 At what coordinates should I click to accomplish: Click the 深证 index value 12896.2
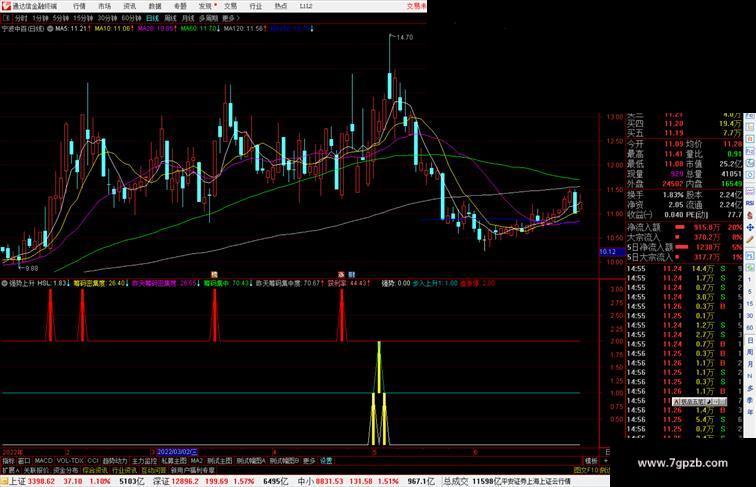click(184, 481)
